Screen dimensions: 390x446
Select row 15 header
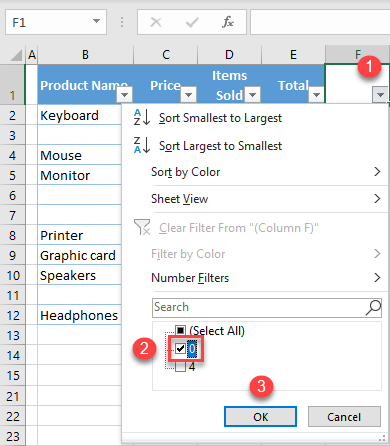click(12, 375)
